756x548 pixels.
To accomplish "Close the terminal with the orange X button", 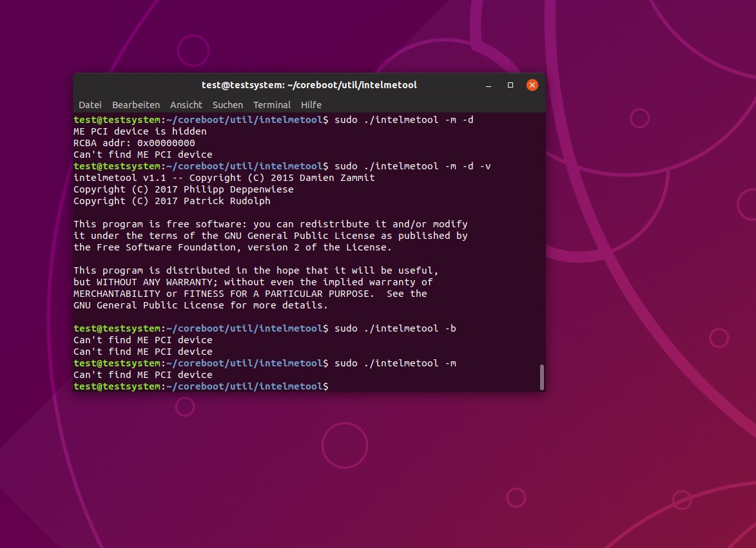I will click(x=532, y=85).
